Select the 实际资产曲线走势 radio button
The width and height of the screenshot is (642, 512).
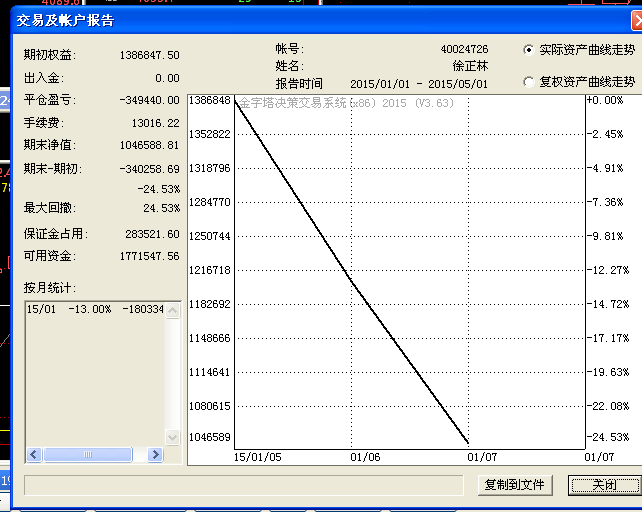point(530,49)
